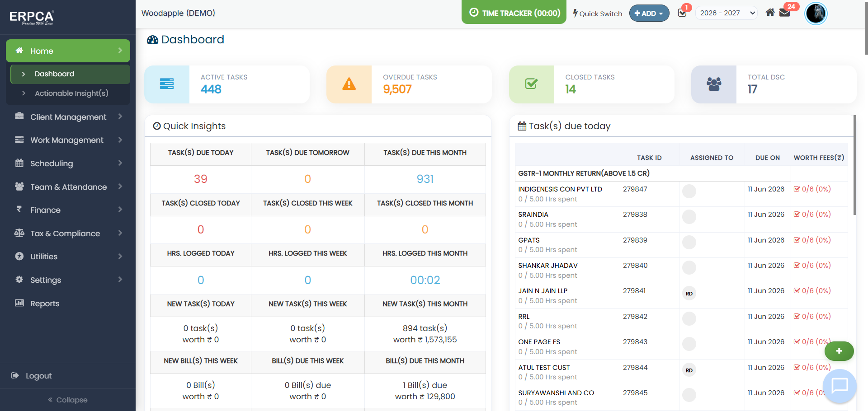868x411 pixels.
Task: Click the green floating plus button
Action: tap(839, 351)
